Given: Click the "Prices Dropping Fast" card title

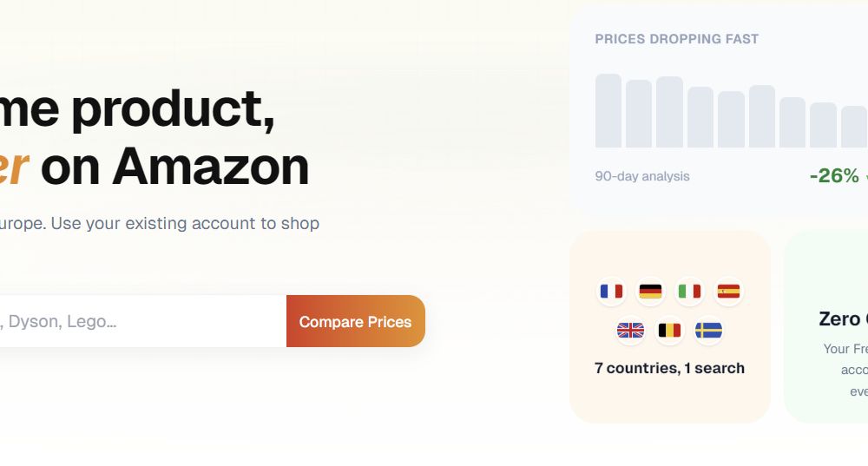Looking at the screenshot, I should click(x=677, y=39).
